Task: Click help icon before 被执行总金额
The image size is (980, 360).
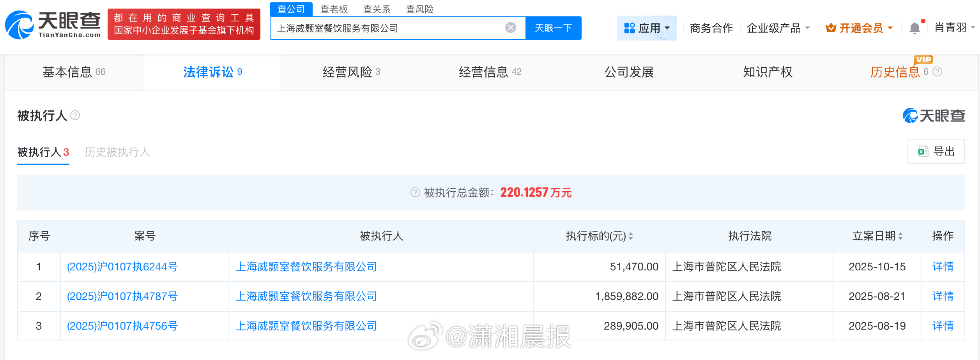Action: coord(415,192)
